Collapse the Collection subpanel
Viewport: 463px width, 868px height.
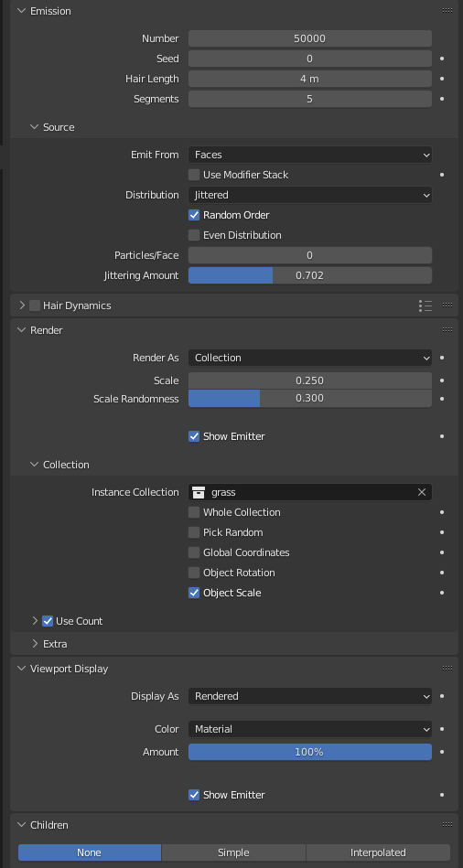(x=35, y=465)
